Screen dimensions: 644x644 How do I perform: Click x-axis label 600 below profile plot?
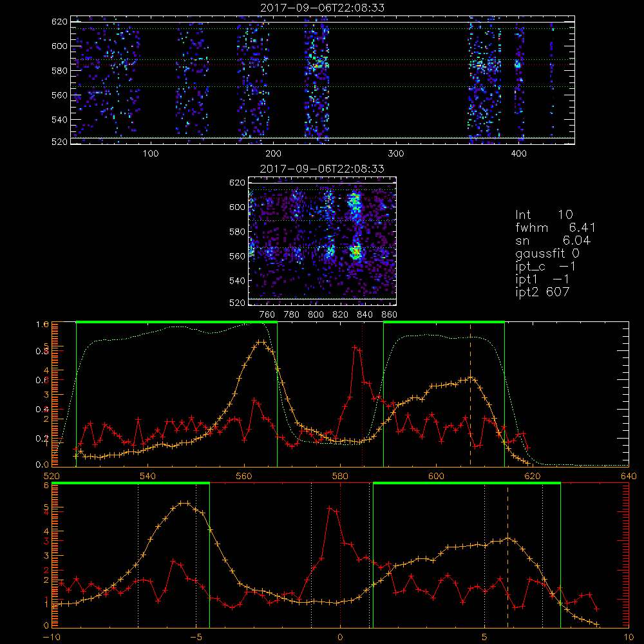click(436, 477)
